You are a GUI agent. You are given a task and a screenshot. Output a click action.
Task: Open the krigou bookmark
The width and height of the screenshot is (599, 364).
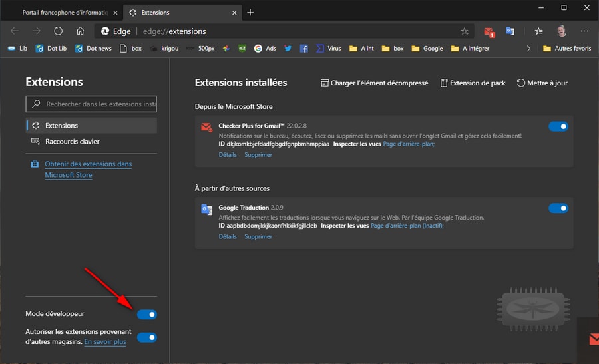coord(164,48)
